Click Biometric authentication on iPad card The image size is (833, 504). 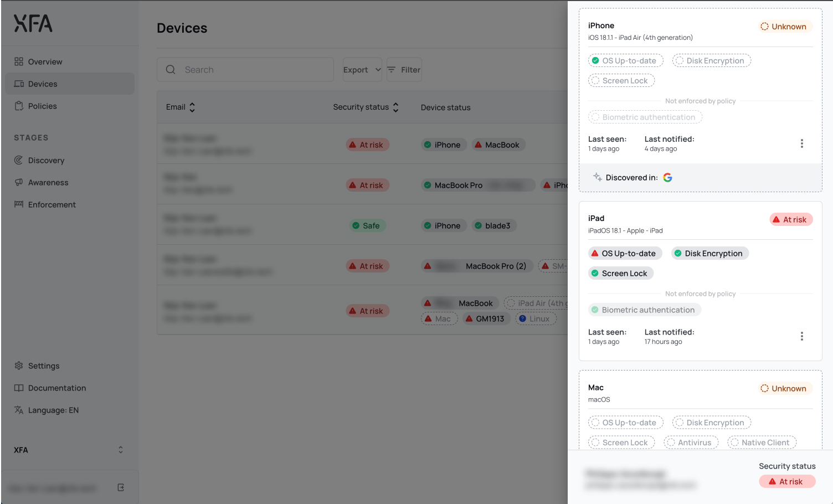tap(645, 310)
